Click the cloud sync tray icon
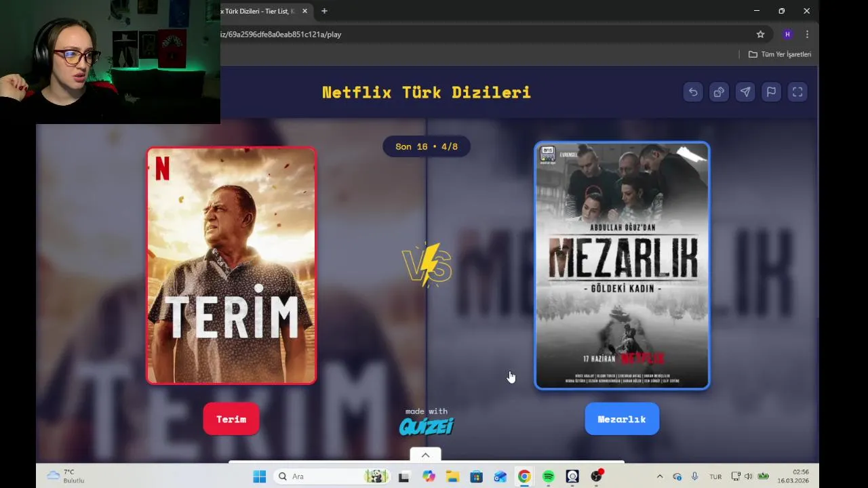The height and width of the screenshot is (488, 868). pyautogui.click(x=677, y=476)
